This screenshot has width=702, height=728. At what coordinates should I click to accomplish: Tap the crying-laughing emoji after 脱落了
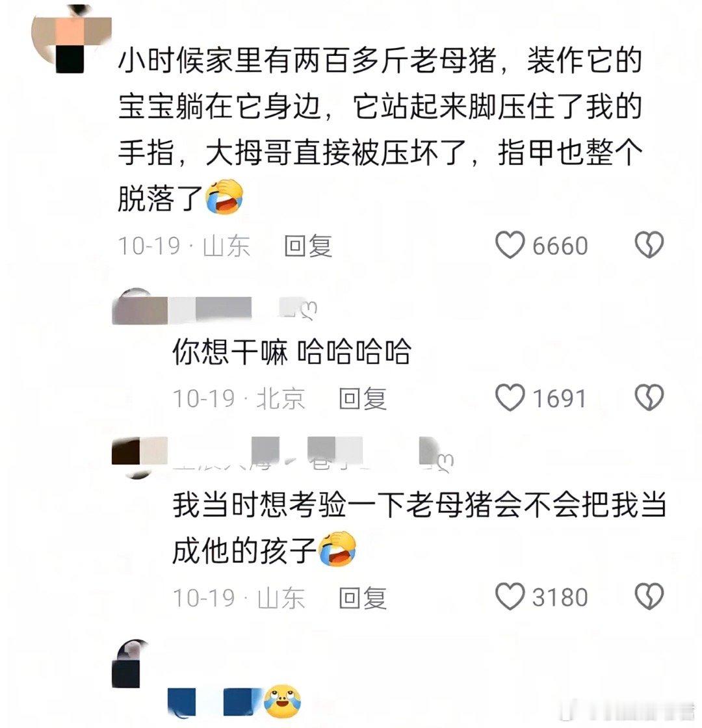(x=225, y=197)
